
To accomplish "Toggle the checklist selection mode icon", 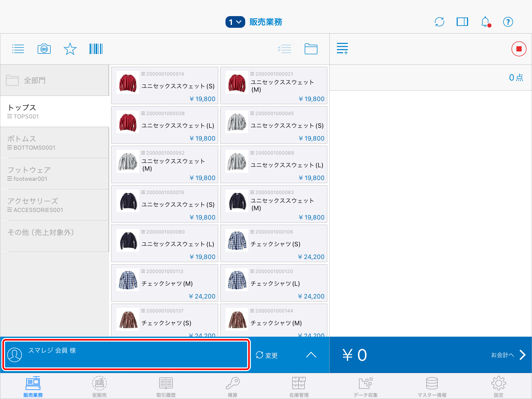I will (x=284, y=49).
